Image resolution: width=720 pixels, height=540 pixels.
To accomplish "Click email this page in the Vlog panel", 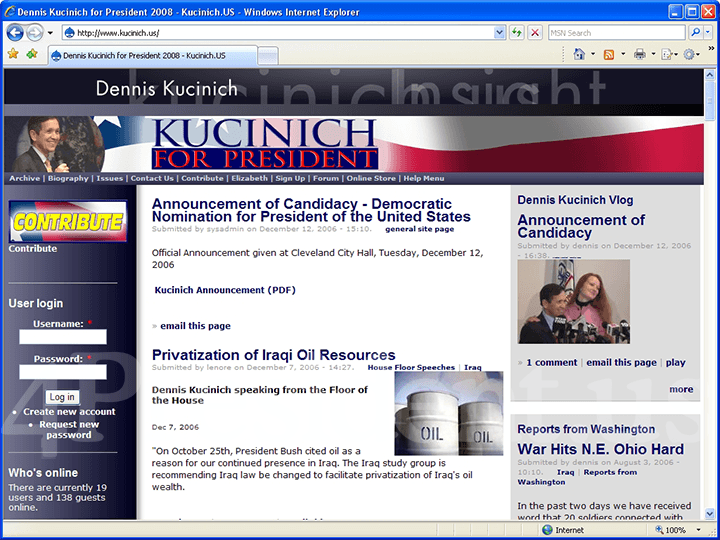I will (621, 362).
